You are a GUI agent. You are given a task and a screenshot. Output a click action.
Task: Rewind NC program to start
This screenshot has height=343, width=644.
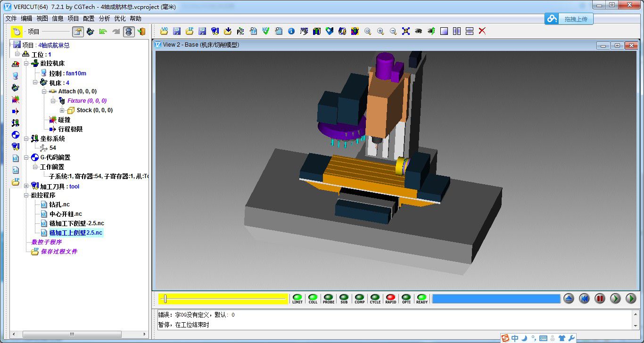tap(585, 298)
